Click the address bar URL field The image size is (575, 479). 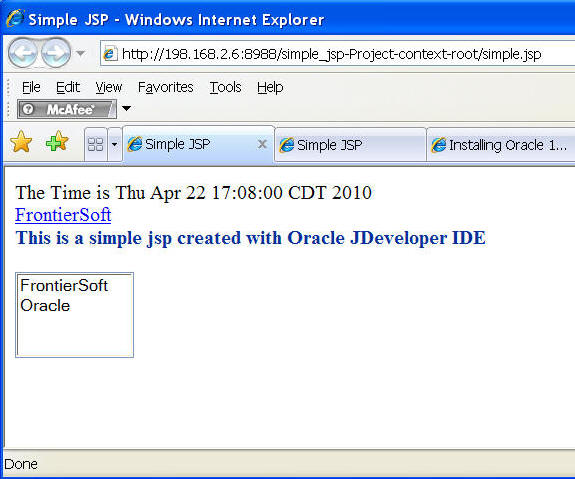coord(337,54)
